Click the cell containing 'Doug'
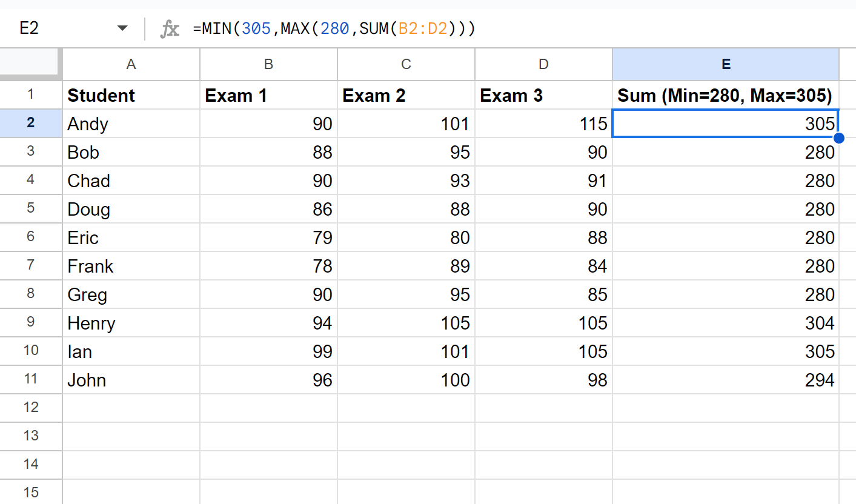This screenshot has width=856, height=504. coord(131,209)
